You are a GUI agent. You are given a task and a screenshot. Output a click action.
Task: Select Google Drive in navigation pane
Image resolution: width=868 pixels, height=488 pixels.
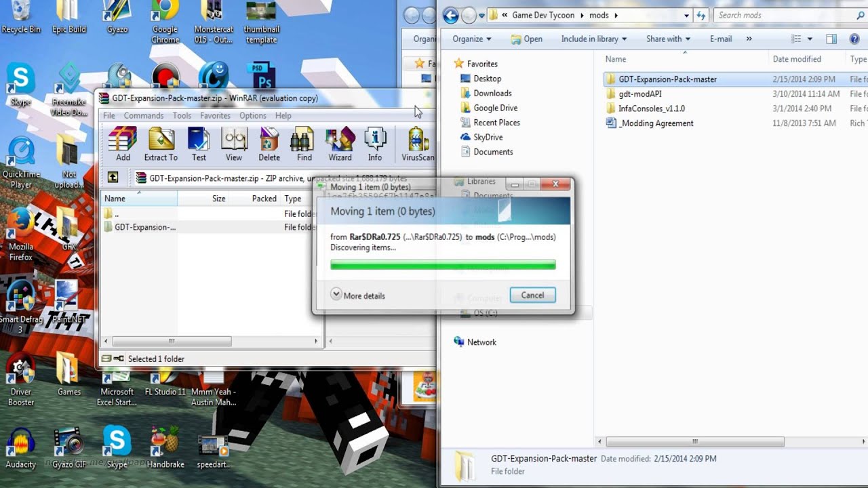[x=495, y=108]
